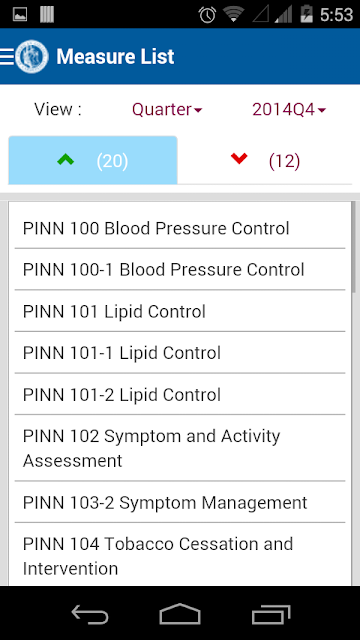Select PINN 101-2 Lipid Control
Screen dimensions: 360x640
tap(180, 395)
